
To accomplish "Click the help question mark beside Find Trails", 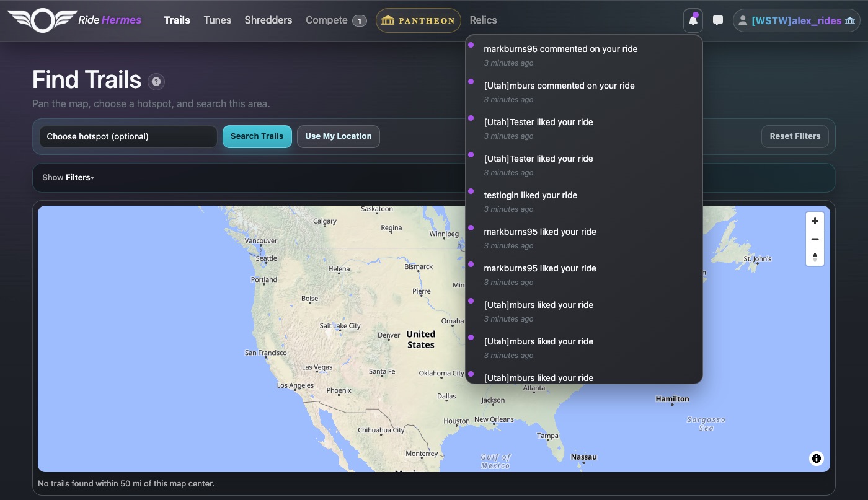I will [156, 81].
